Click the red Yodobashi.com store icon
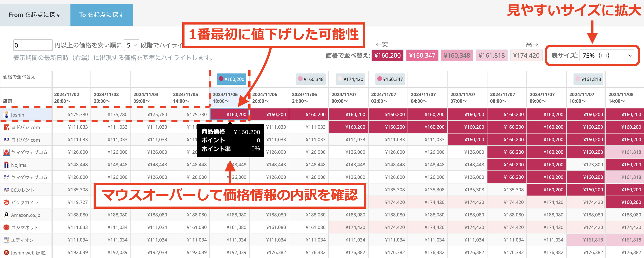The image size is (644, 258). click(x=6, y=127)
